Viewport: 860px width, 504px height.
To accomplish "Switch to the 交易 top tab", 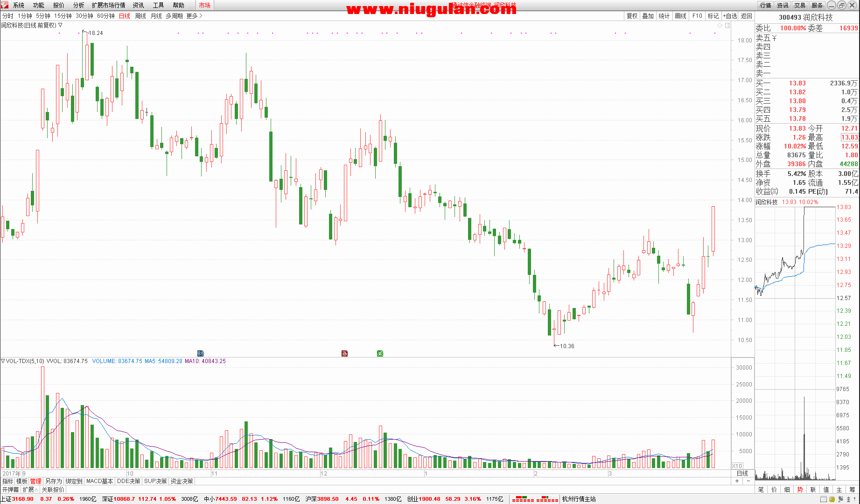I will tap(800, 5).
